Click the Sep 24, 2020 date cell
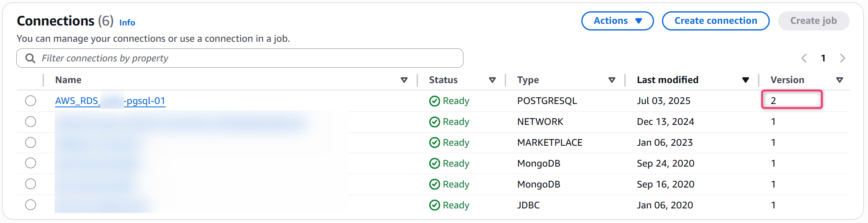The height and width of the screenshot is (223, 868). (x=665, y=163)
